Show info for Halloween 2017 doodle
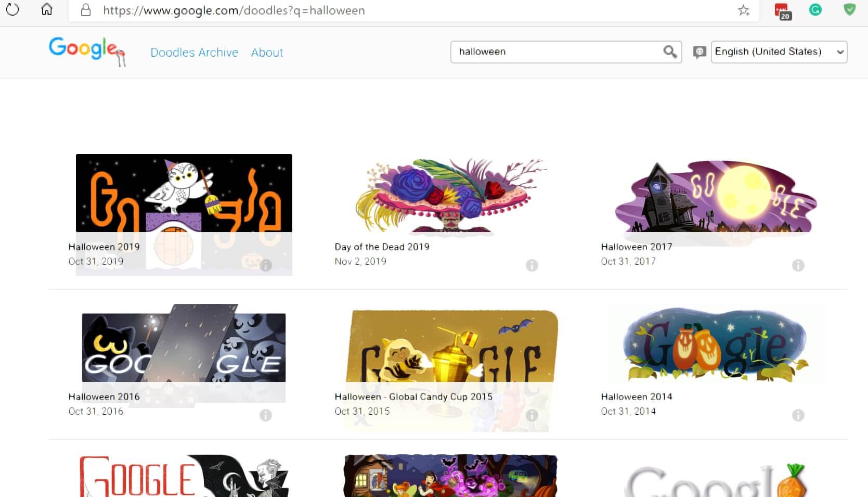This screenshot has height=497, width=868. (798, 265)
